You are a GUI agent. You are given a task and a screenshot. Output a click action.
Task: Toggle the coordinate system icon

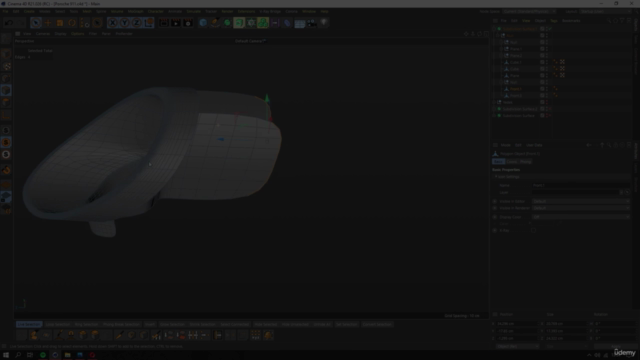tap(149, 23)
